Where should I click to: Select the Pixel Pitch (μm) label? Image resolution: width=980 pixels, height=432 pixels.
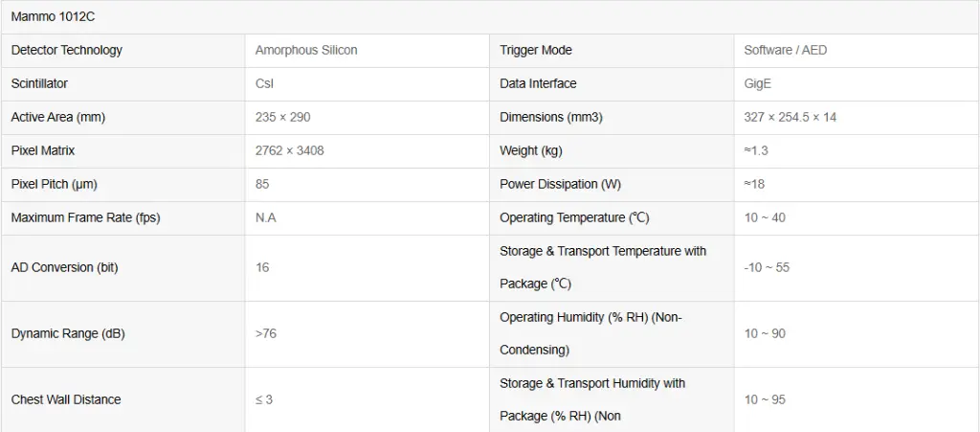tap(55, 184)
